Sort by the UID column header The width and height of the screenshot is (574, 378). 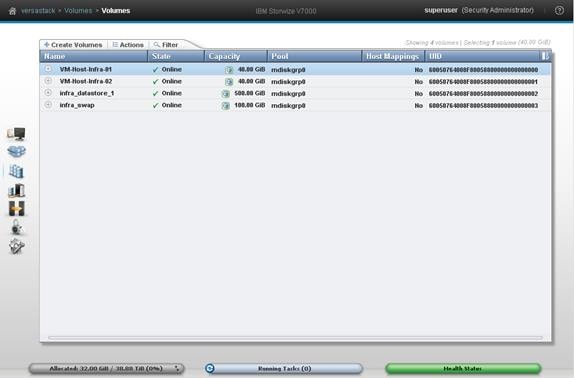(x=482, y=56)
